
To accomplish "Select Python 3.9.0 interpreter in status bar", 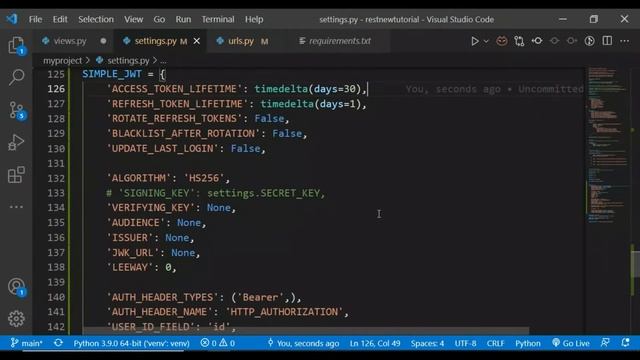I will tap(131, 343).
